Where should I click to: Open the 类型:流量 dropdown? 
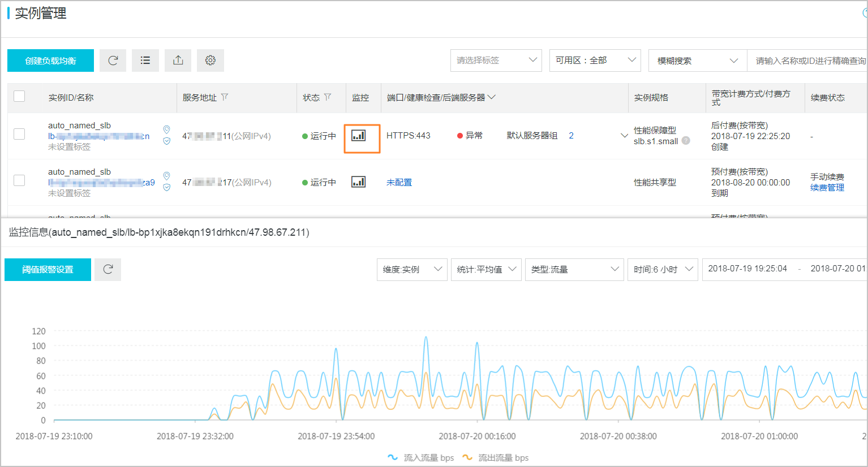pos(574,270)
